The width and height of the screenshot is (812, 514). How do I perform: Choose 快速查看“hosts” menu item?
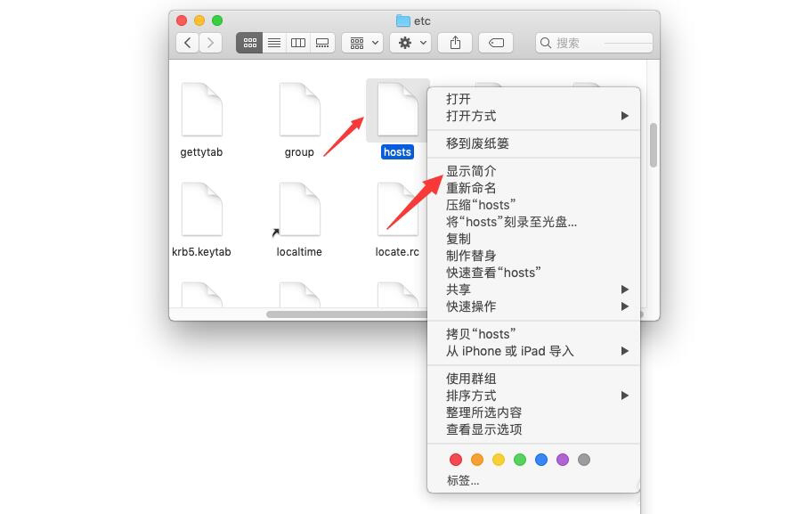(x=533, y=273)
